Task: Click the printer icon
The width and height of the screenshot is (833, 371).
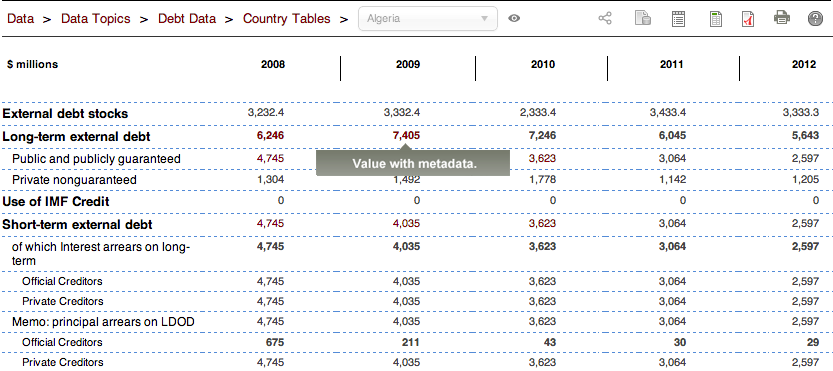Action: tap(781, 19)
